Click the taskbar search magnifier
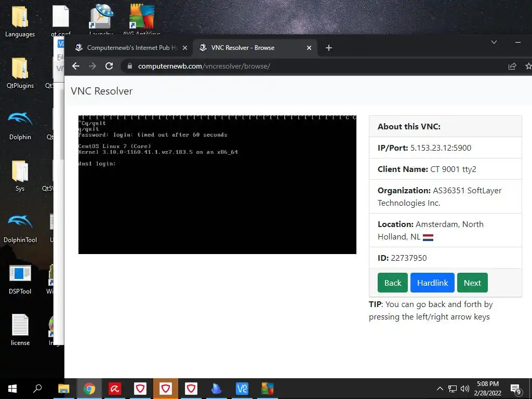Screen dimensions: 532x399 [37, 389]
